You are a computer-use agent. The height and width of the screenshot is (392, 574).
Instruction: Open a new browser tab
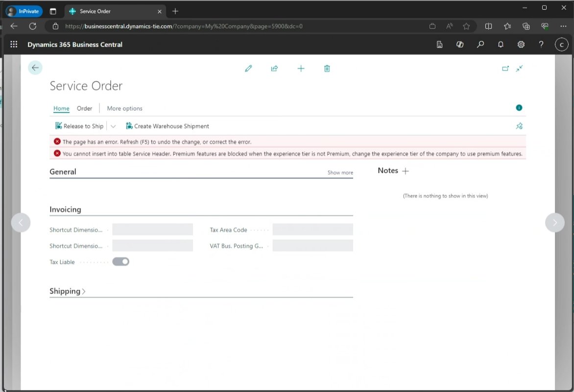(175, 11)
